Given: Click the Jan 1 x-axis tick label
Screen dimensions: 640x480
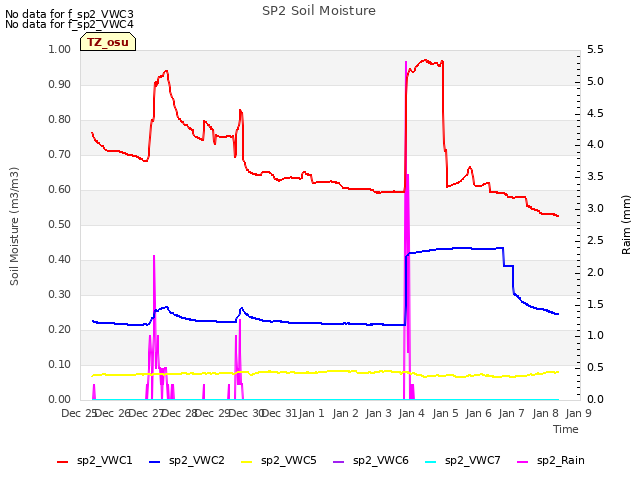Looking at the screenshot, I should [311, 413].
